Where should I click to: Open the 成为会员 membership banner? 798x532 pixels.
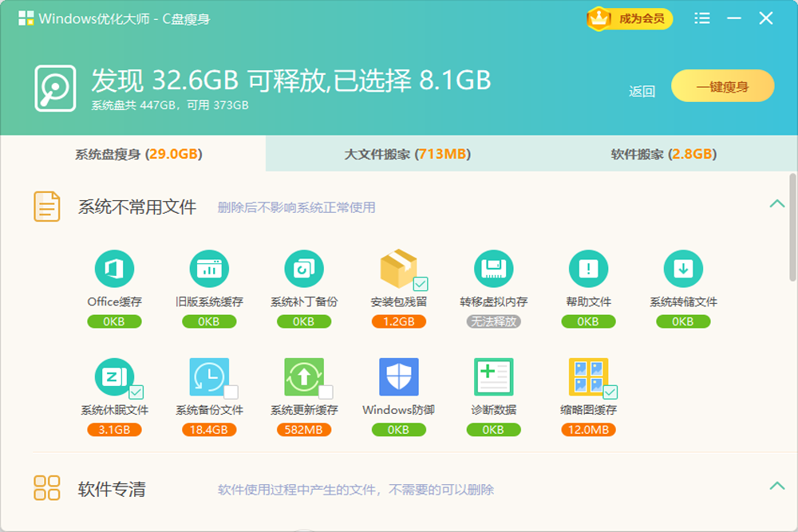[x=629, y=18]
